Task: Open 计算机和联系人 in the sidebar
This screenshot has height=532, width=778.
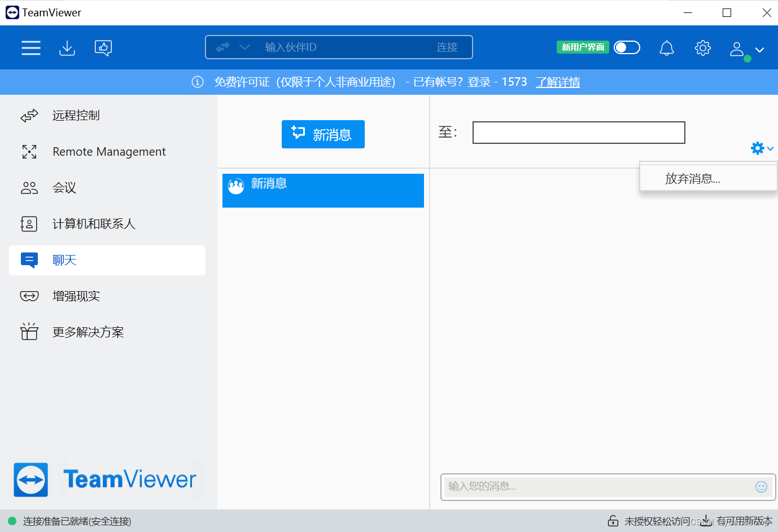Action: (107, 224)
